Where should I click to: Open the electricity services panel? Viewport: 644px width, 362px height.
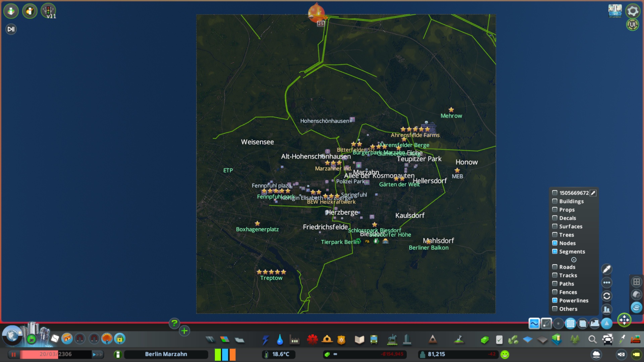(x=266, y=340)
